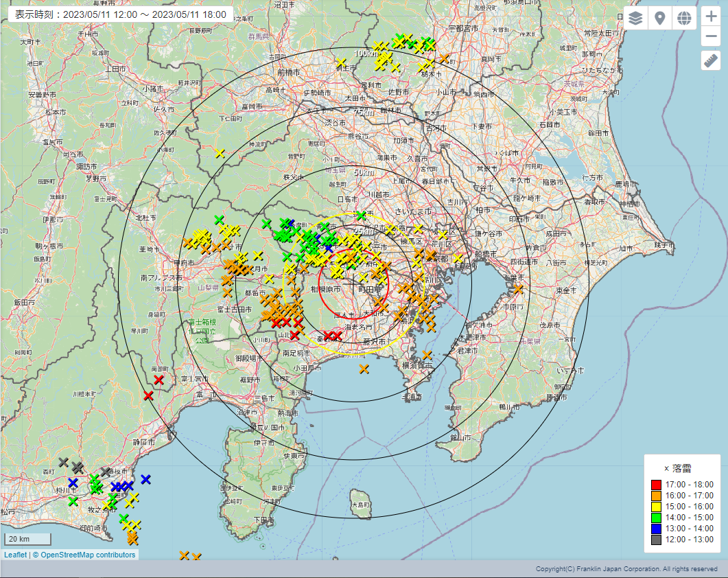728x578 pixels.
Task: Open the map layers control
Action: click(x=636, y=19)
